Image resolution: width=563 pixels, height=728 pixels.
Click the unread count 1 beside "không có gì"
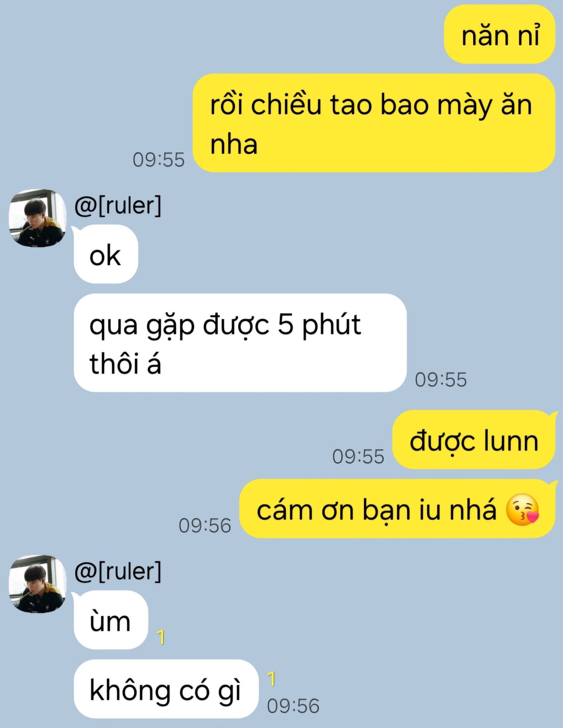[271, 679]
